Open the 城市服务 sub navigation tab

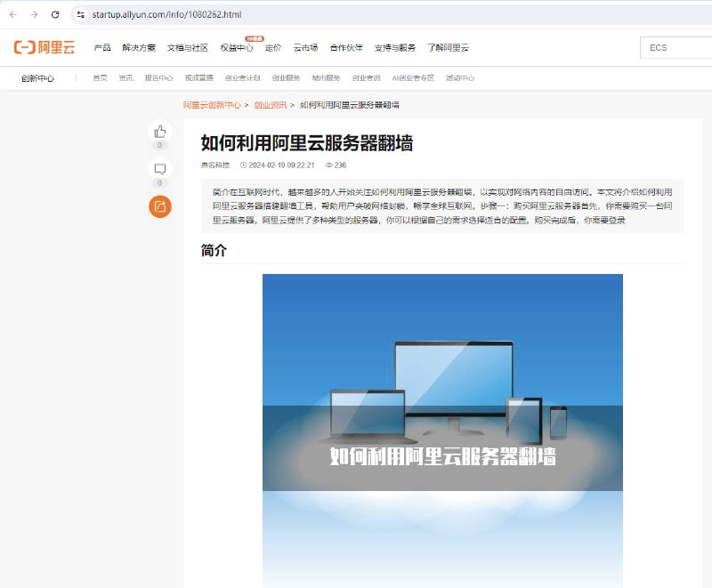326,78
